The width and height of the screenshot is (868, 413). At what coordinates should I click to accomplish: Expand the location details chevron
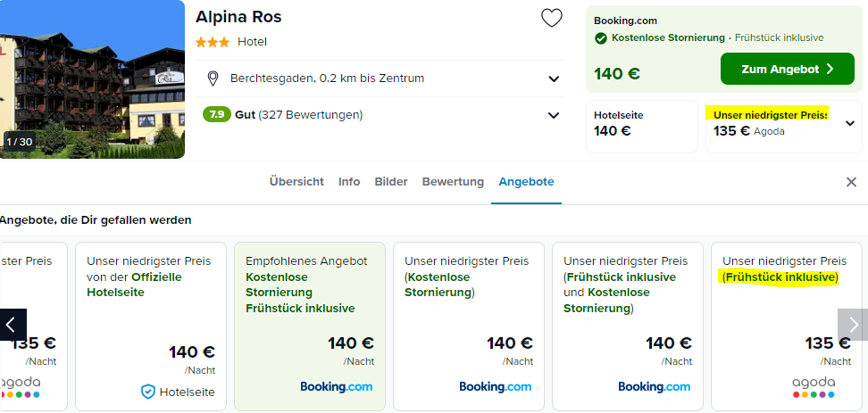click(x=554, y=79)
